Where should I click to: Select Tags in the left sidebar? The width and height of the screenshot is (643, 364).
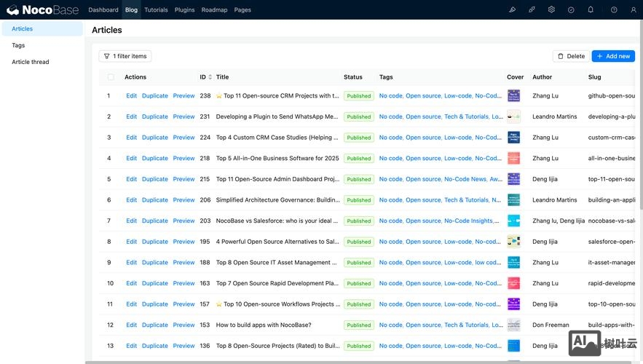click(18, 45)
